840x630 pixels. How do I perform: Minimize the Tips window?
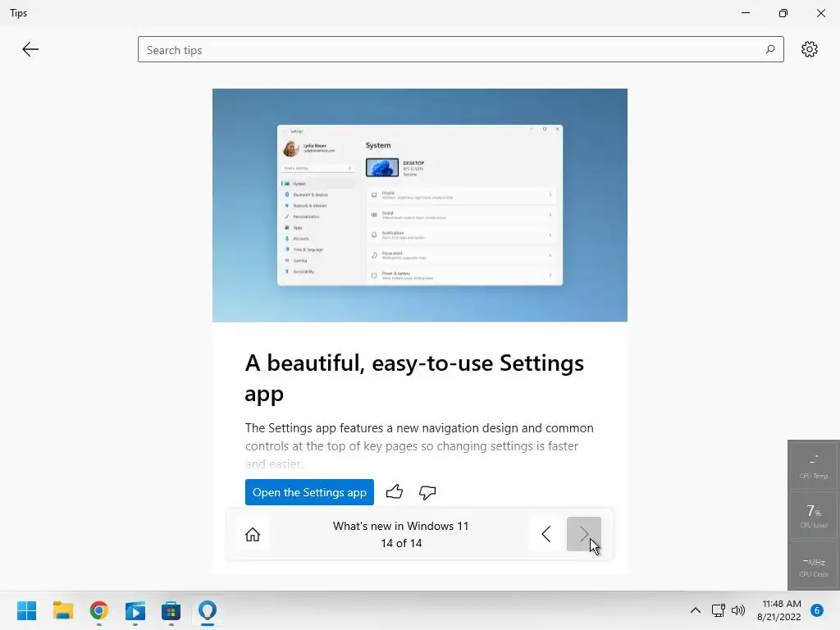(746, 13)
